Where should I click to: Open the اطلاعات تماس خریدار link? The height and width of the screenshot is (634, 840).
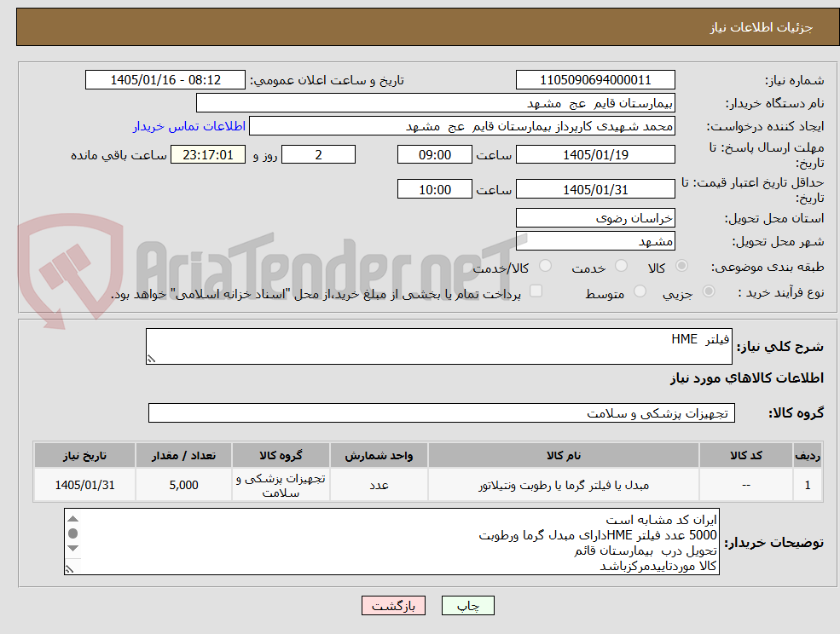click(189, 126)
